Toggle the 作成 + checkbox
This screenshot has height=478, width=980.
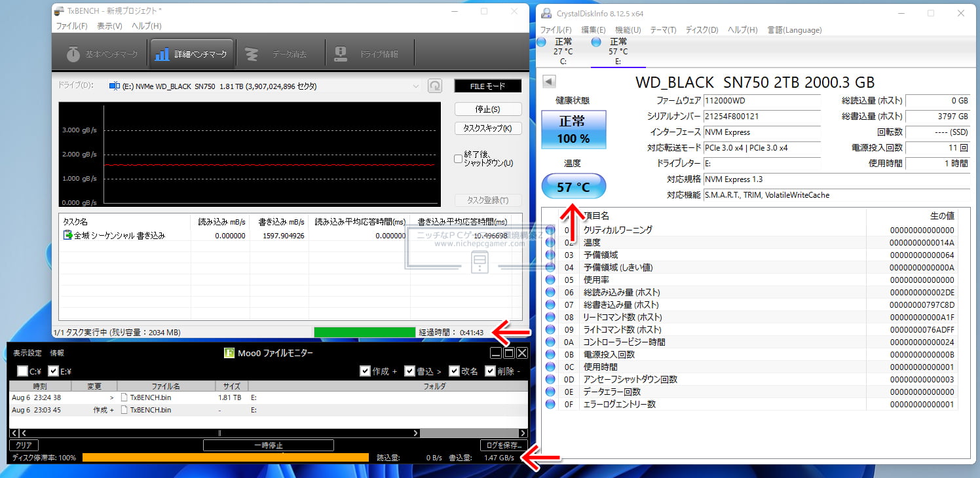[x=366, y=371]
